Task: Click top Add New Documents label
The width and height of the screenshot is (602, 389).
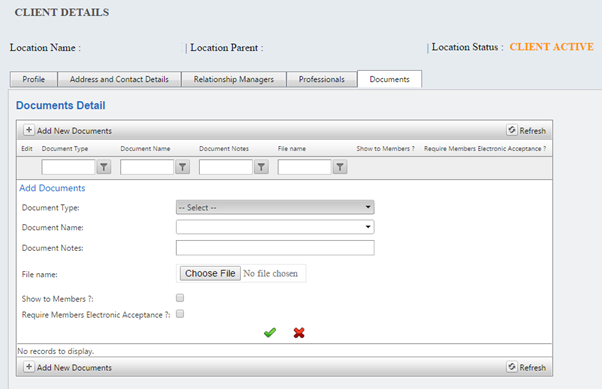Action: pos(74,131)
